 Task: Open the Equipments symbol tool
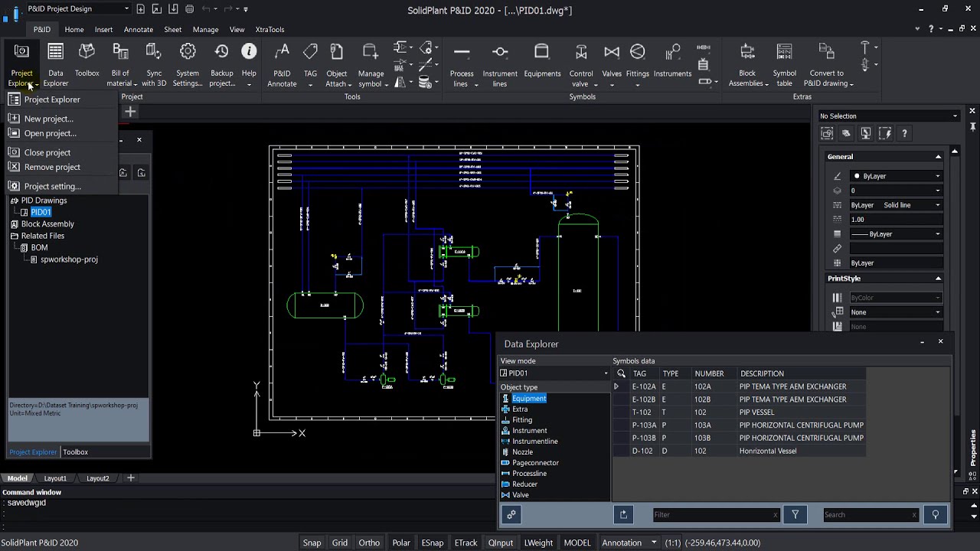click(542, 60)
